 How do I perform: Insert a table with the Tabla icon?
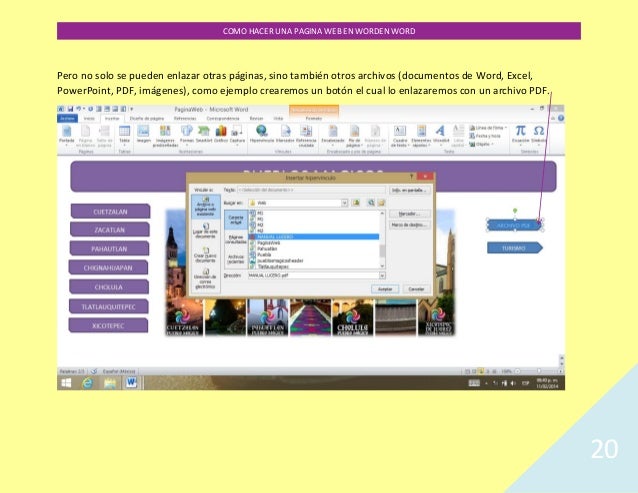click(x=124, y=131)
